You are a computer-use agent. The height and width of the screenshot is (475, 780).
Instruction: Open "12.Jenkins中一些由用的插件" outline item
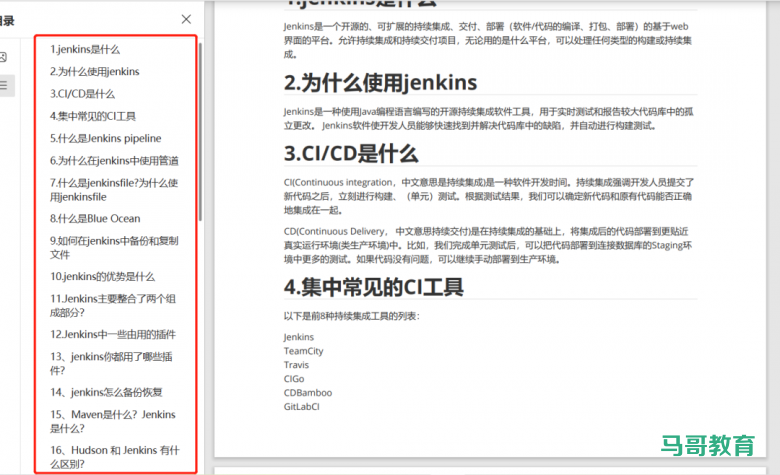point(112,334)
